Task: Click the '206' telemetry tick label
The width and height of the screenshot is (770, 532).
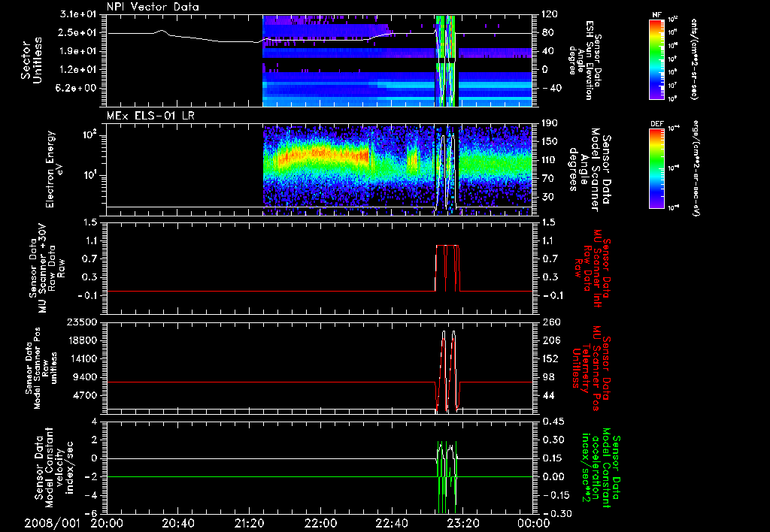Action: point(552,340)
